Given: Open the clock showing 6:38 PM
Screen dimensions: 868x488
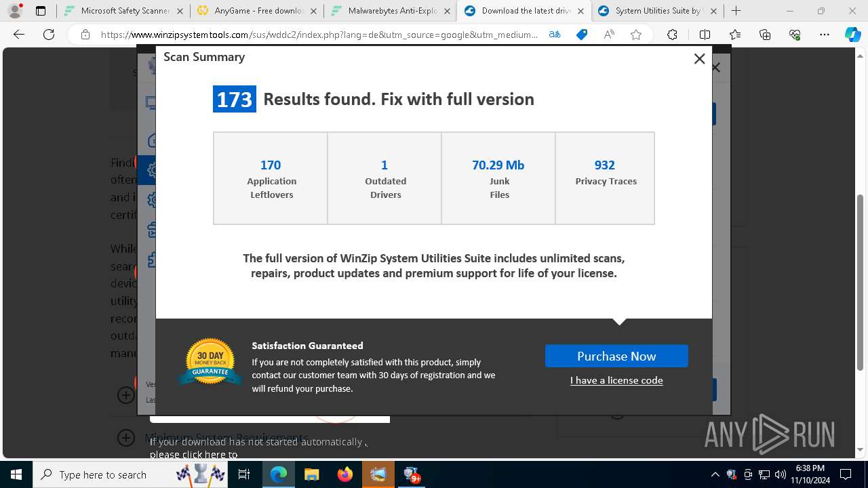Looking at the screenshot, I should [810, 474].
